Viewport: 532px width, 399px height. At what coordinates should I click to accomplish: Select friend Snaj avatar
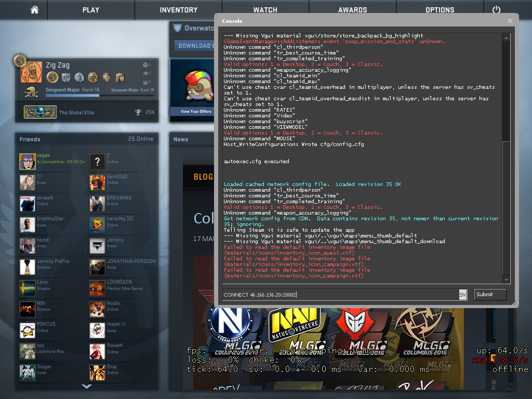[97, 373]
